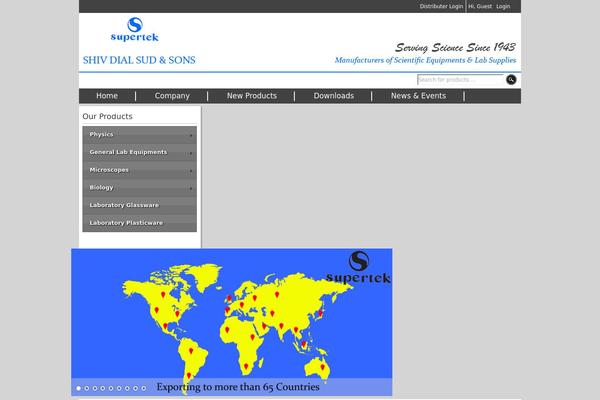600x400 pixels.
Task: Open the News & Events menu
Action: click(x=418, y=96)
